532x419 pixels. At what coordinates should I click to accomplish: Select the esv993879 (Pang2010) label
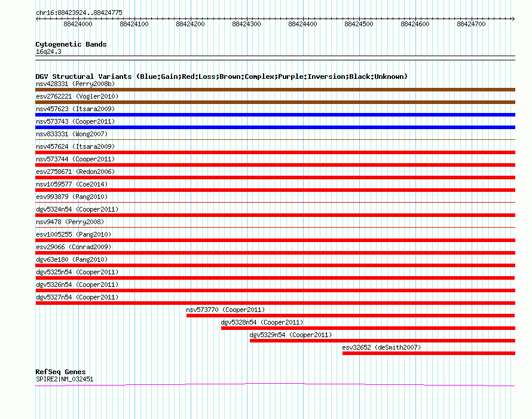[72, 197]
